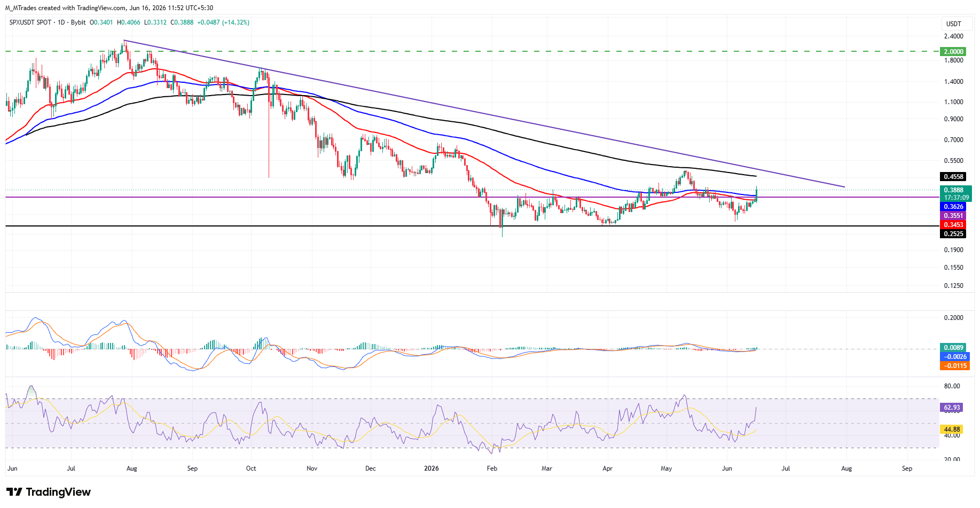980x508 pixels.
Task: Click the 2026 year label on time axis
Action: (431, 468)
